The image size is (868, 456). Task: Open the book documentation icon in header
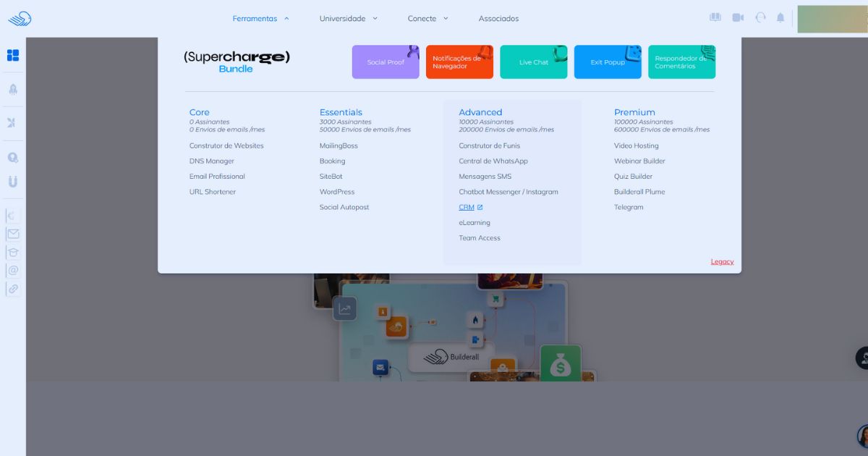tap(715, 17)
